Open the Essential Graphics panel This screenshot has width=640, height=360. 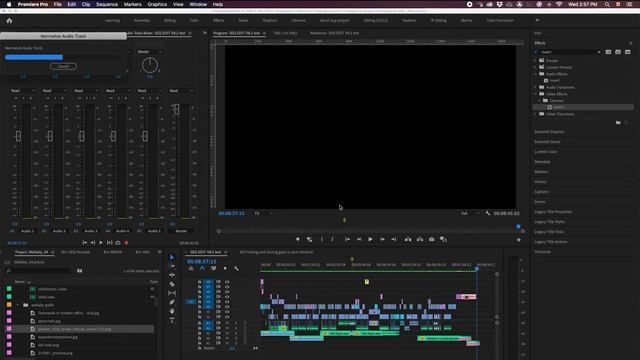tap(549, 132)
